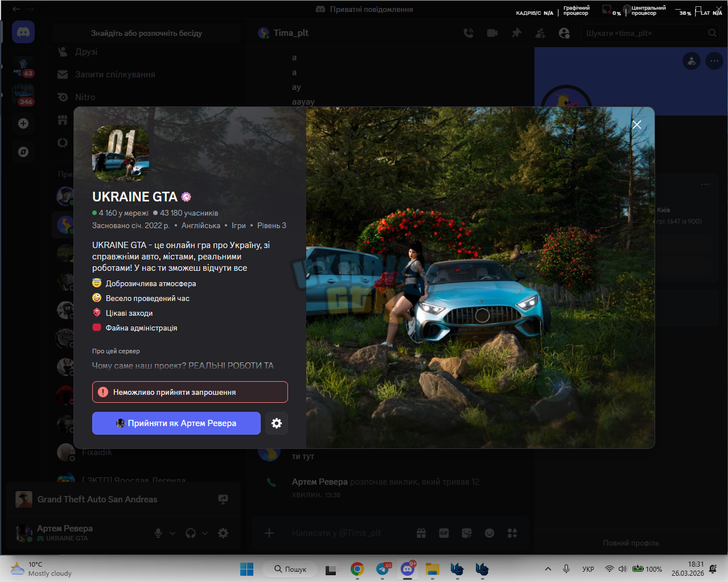Expand headphones output options chevron
Viewport: 728px width, 582px height.
point(205,533)
